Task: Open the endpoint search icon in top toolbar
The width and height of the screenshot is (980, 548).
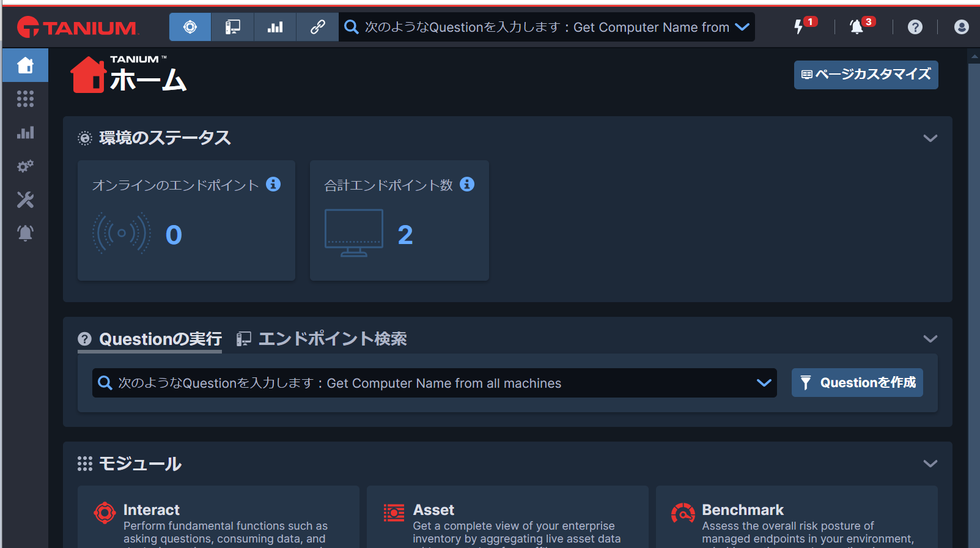Action: 232,27
